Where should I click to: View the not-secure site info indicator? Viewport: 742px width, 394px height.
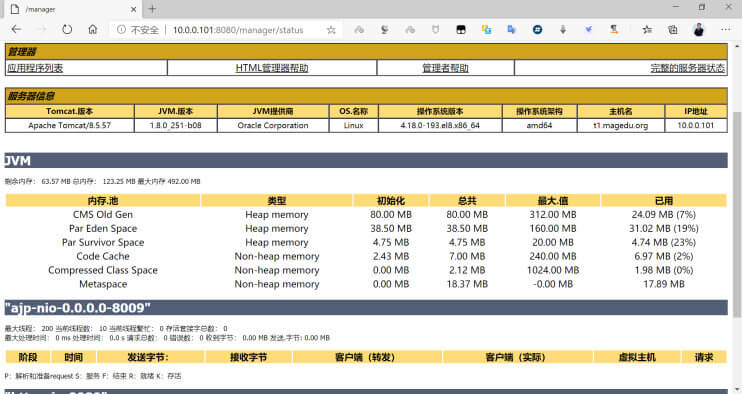coord(138,30)
